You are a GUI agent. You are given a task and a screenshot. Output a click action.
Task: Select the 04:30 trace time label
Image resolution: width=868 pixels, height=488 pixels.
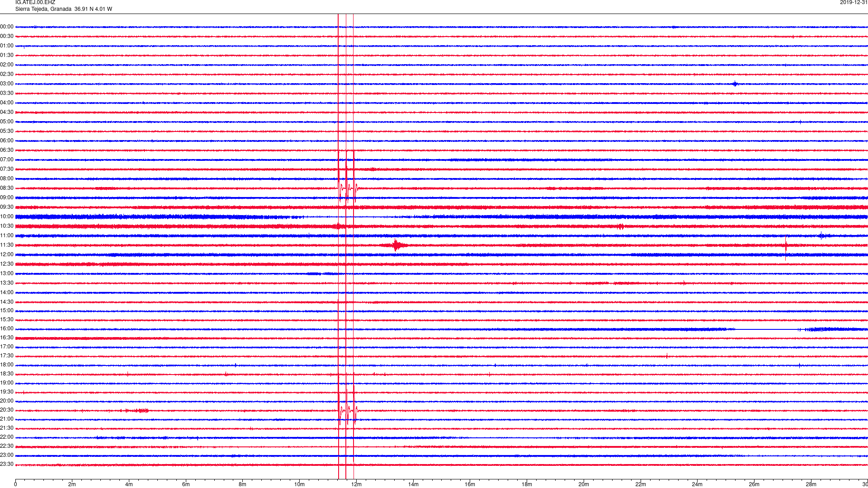[x=7, y=113]
